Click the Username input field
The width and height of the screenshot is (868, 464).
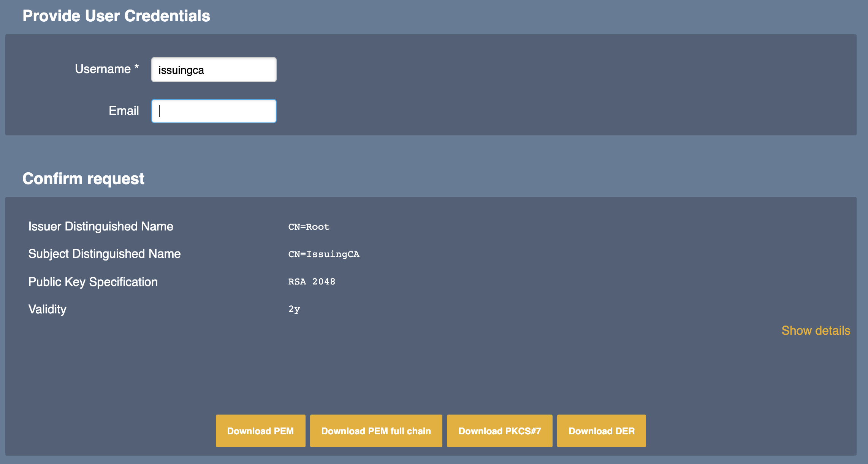(214, 70)
